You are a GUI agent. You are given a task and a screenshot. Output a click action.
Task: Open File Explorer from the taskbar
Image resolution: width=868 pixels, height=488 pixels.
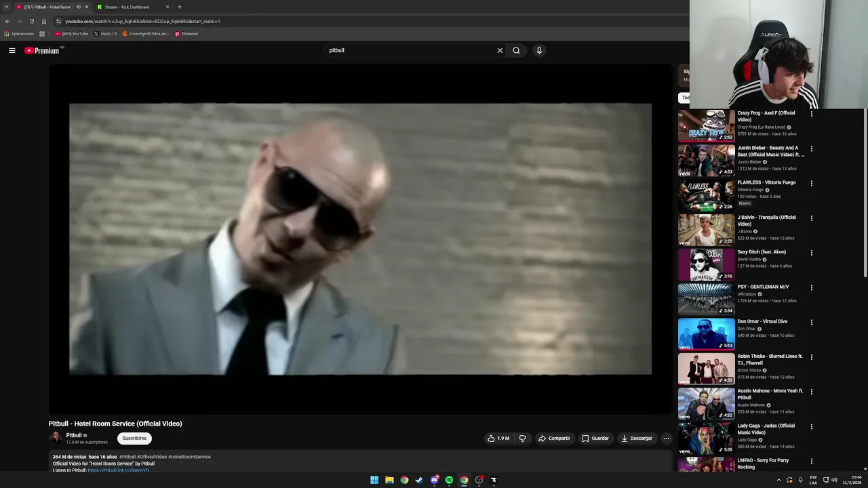coord(389,480)
